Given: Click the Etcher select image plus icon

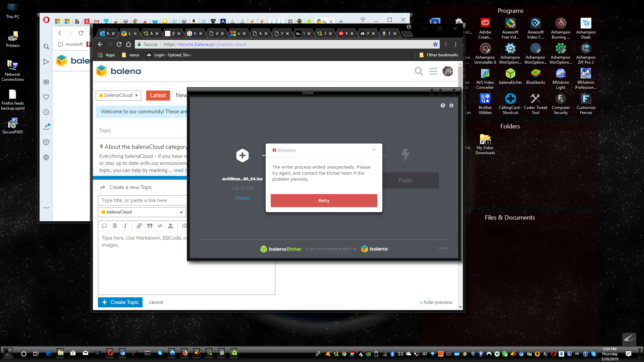Looking at the screenshot, I should click(x=242, y=156).
